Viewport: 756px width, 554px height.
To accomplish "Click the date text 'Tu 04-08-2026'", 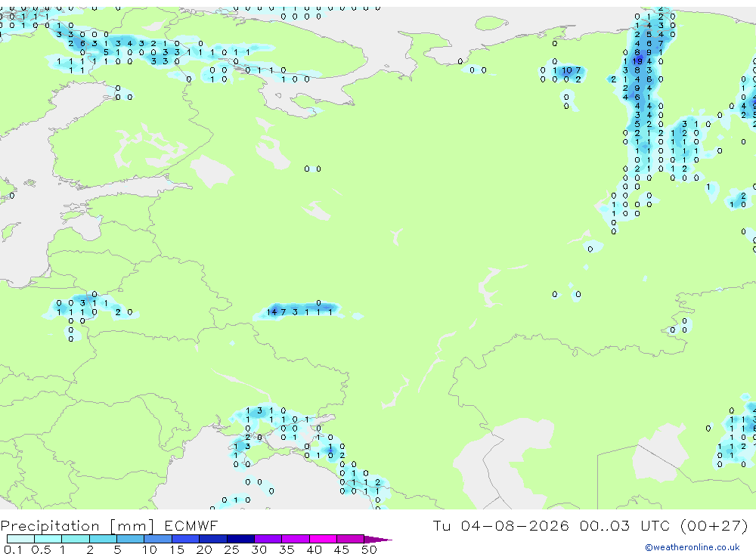I will tap(500, 525).
